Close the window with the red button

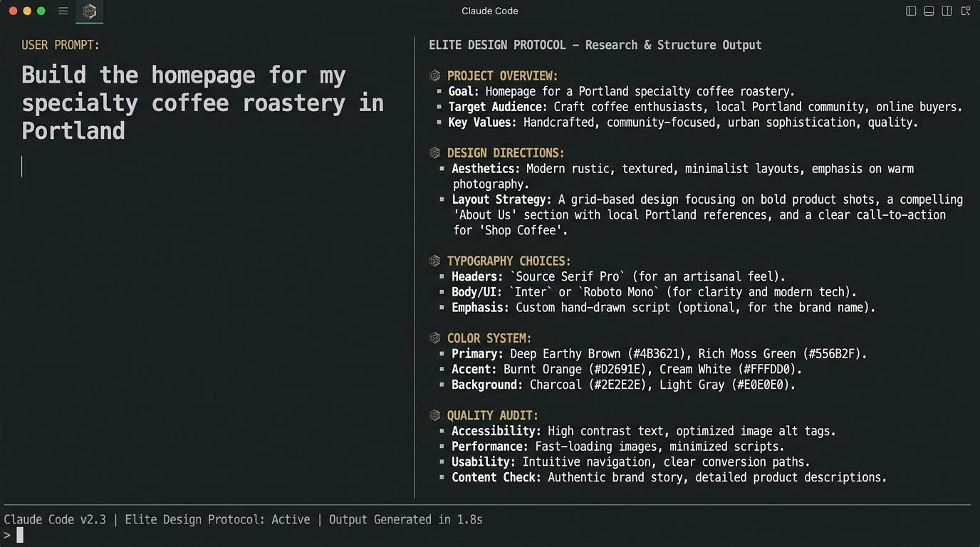pos(13,11)
